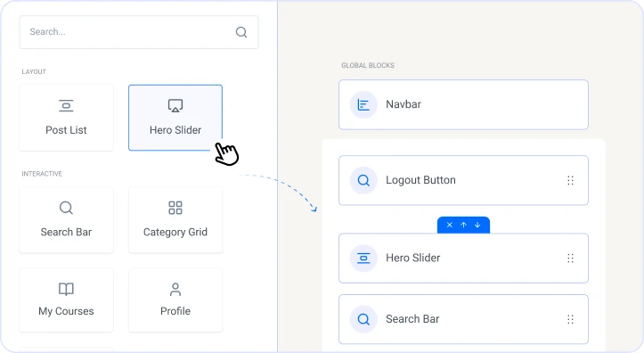
Task: Click the GLOBAL BLOCKS heading
Action: (x=368, y=65)
